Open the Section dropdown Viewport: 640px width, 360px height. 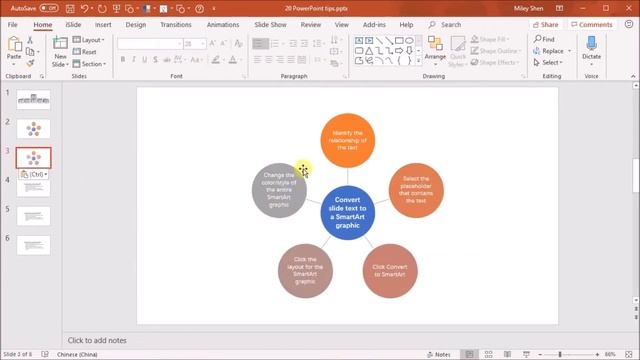point(89,64)
